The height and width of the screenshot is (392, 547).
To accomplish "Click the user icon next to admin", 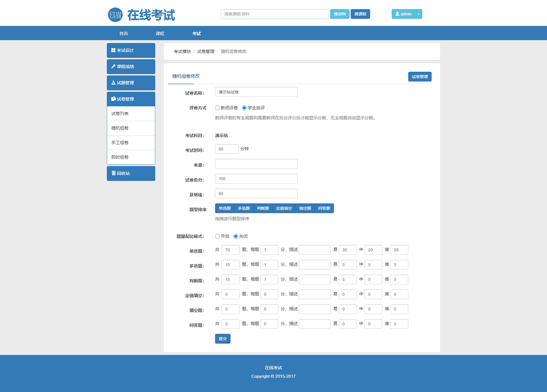I will pyautogui.click(x=398, y=14).
